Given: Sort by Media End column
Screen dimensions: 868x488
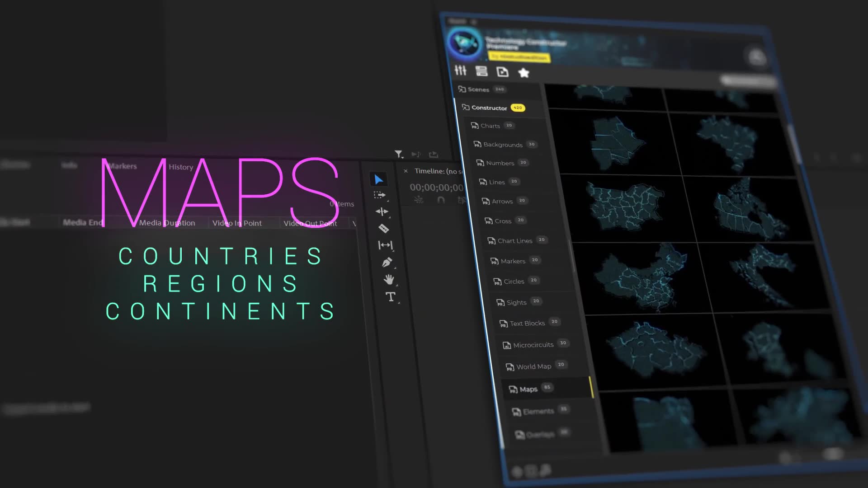Looking at the screenshot, I should tap(83, 222).
